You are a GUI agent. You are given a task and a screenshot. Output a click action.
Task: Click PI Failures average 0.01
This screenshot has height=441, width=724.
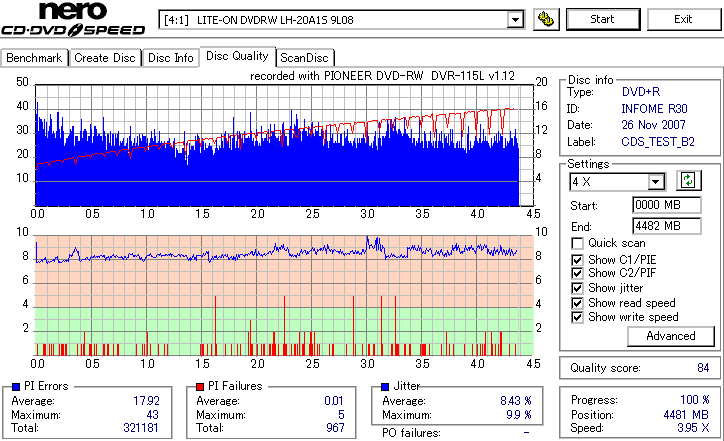334,401
